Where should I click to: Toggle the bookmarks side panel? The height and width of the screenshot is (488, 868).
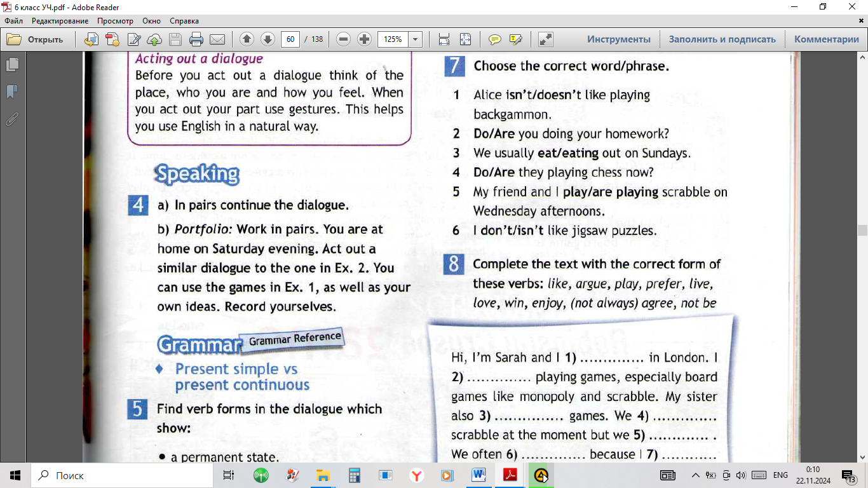[x=11, y=92]
